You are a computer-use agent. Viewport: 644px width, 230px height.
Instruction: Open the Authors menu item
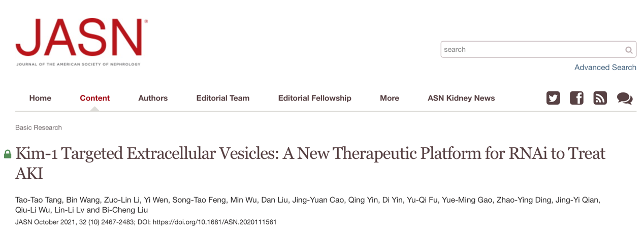pos(153,98)
